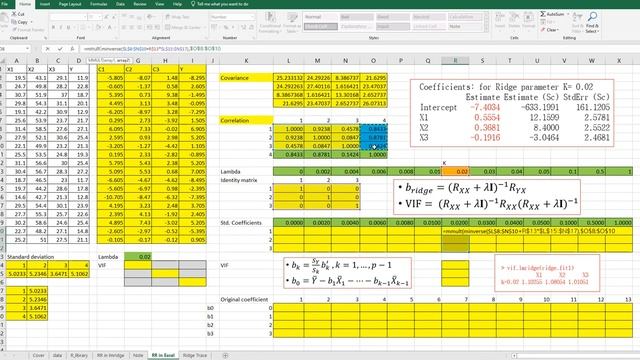This screenshot has height=360, width=640.
Task: Switch to the View ribbon tab
Action: (x=160, y=4)
